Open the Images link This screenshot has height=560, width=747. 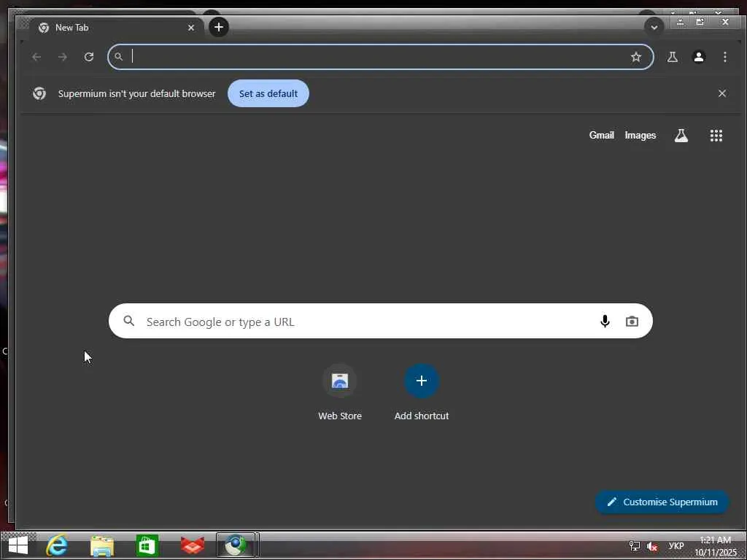tap(640, 135)
